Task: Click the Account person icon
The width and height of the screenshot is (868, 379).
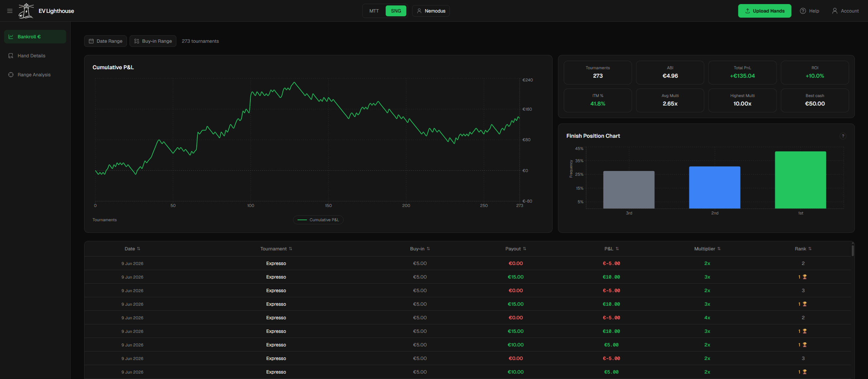Action: (x=835, y=11)
